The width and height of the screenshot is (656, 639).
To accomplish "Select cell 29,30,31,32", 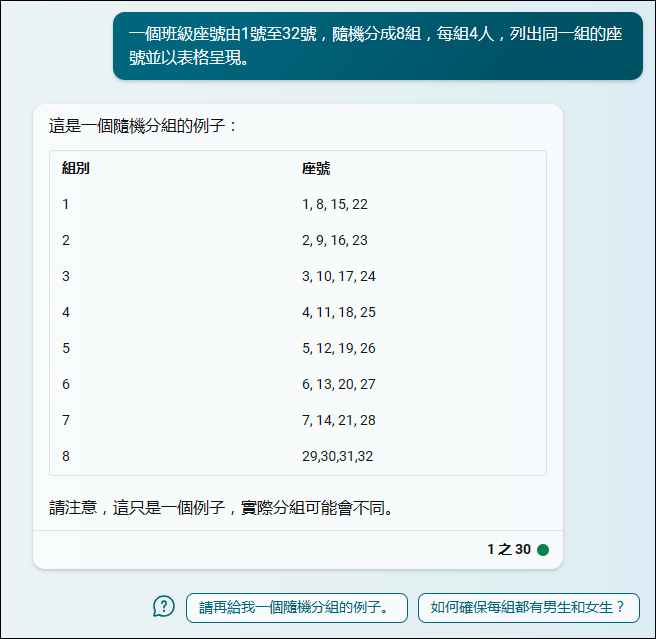I will coord(337,456).
